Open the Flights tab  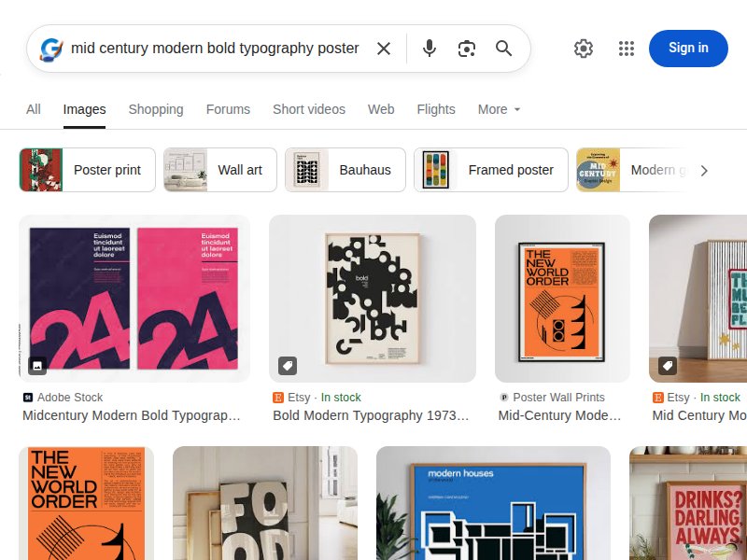(436, 109)
